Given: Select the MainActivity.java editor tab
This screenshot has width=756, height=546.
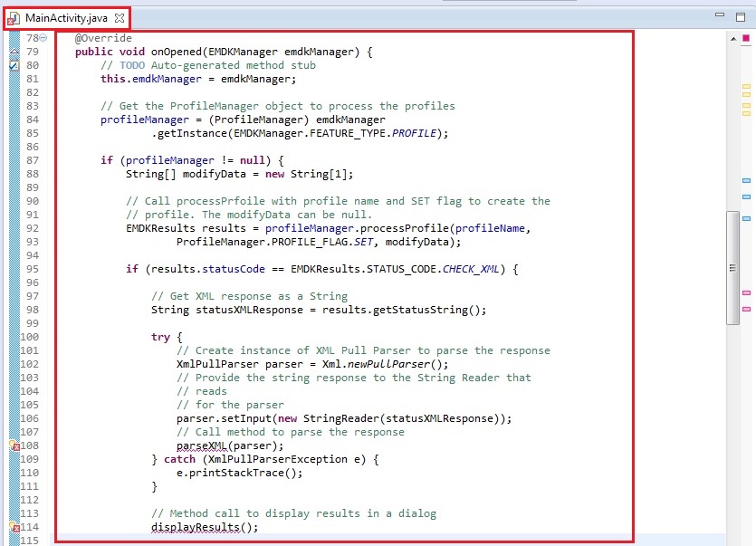Looking at the screenshot, I should point(65,18).
